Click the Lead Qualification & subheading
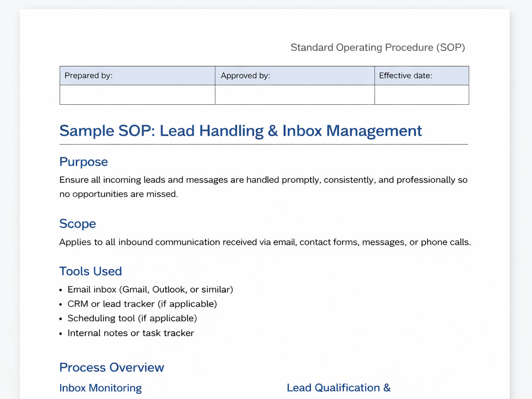 (x=338, y=388)
